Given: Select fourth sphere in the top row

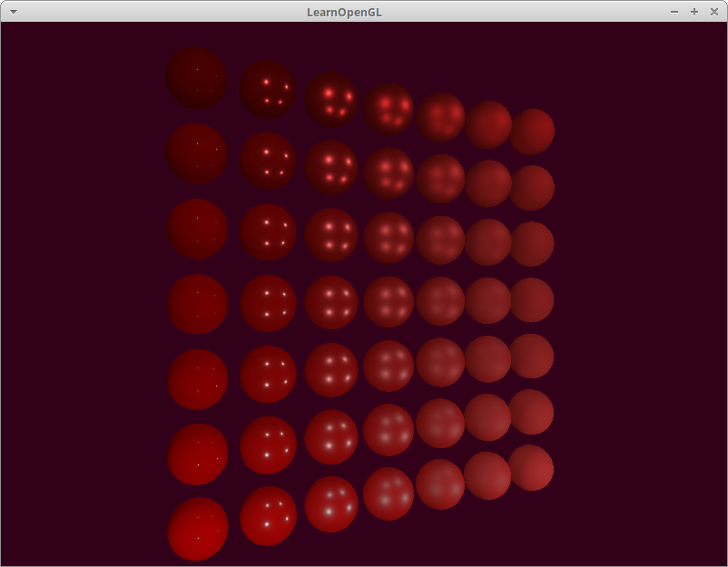Looking at the screenshot, I should 389,109.
